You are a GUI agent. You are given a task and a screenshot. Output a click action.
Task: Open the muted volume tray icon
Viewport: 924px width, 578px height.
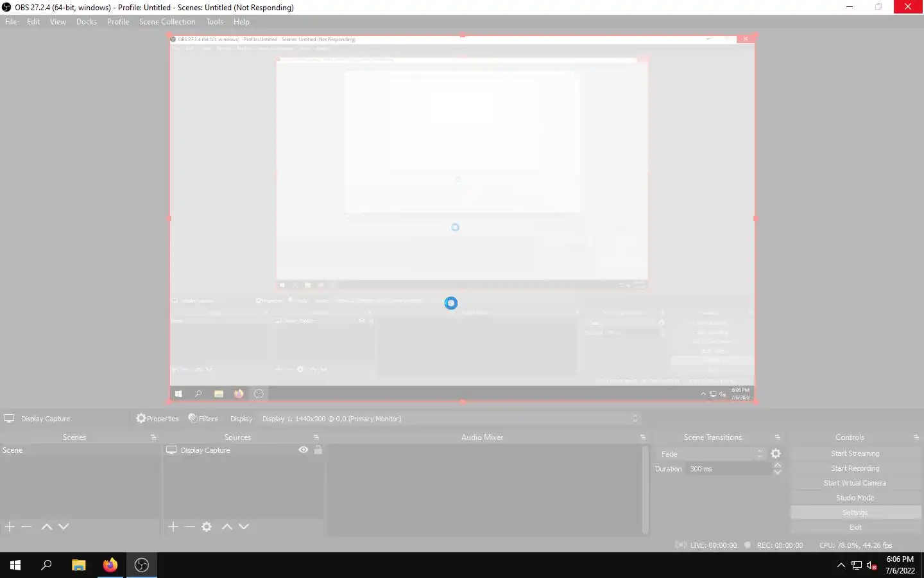click(871, 565)
